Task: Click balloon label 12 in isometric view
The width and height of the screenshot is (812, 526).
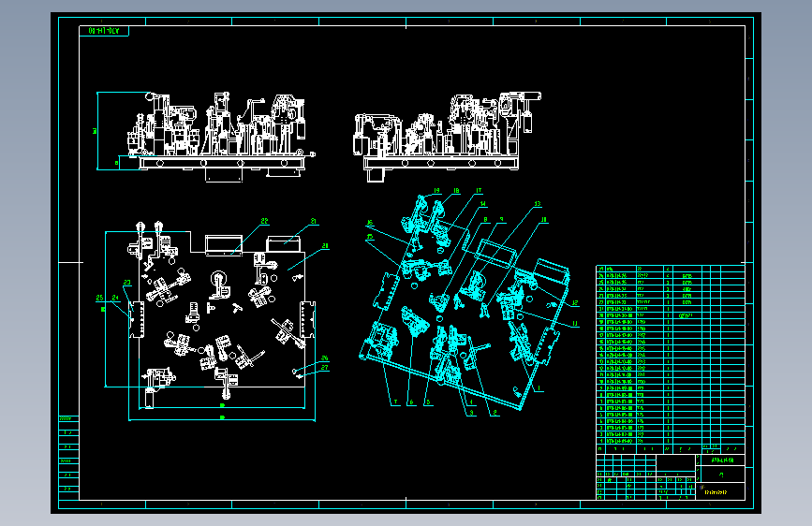Action: coord(575,303)
